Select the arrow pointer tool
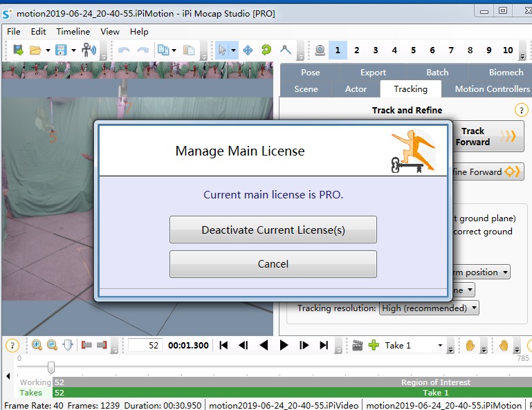 point(223,50)
